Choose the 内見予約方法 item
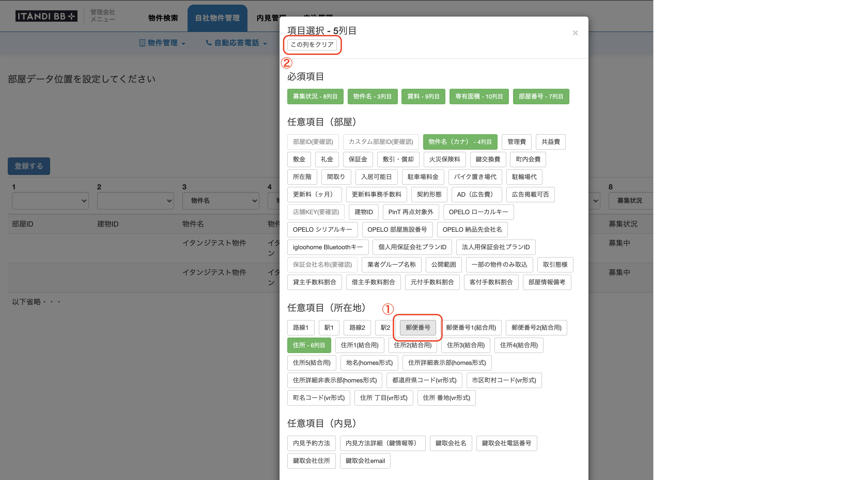This screenshot has height=480, width=868. (x=311, y=443)
